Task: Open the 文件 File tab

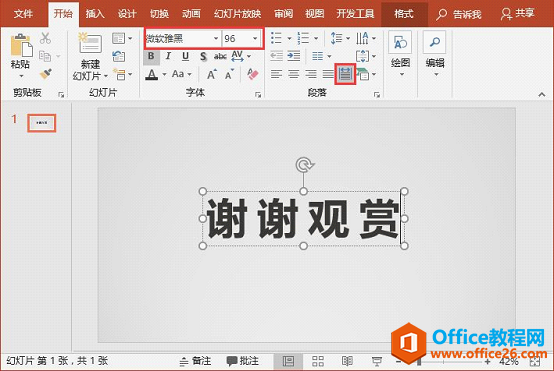Action: pos(23,14)
